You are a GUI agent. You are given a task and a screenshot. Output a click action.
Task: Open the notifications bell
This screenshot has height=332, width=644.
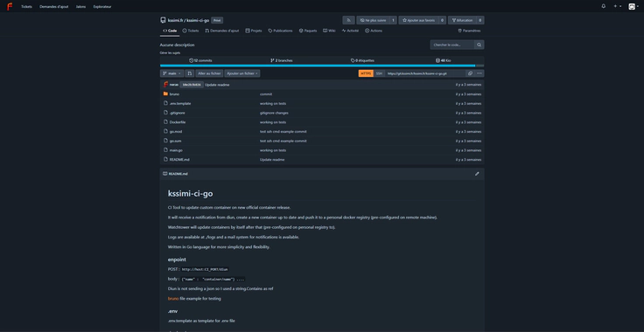(604, 7)
